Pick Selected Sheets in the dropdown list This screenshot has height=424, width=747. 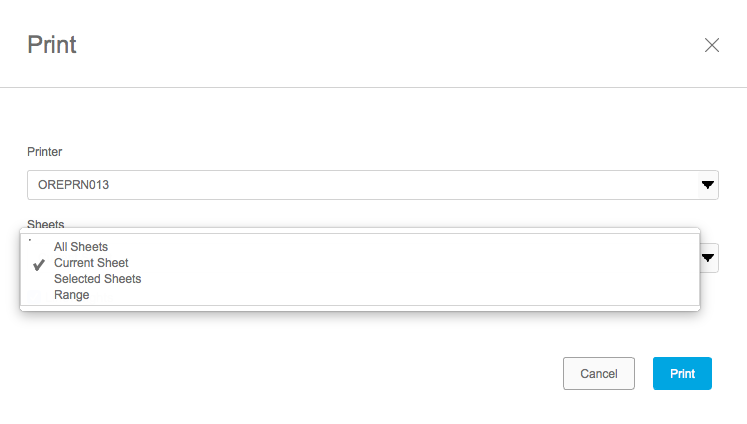97,279
